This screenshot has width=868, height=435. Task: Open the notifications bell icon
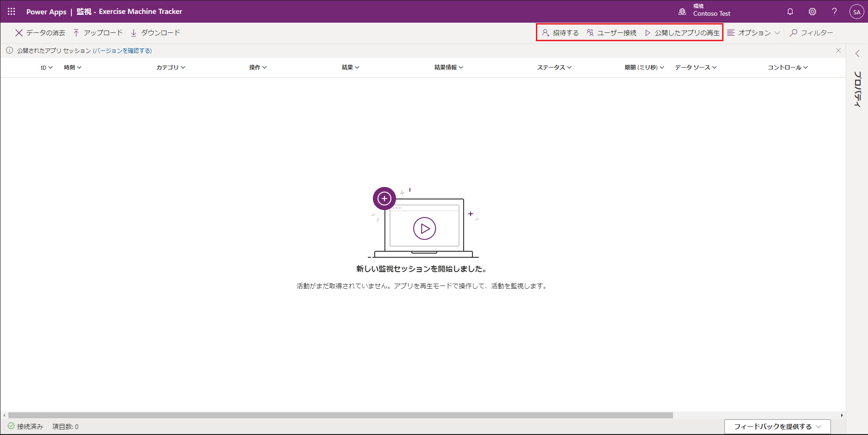pos(790,12)
